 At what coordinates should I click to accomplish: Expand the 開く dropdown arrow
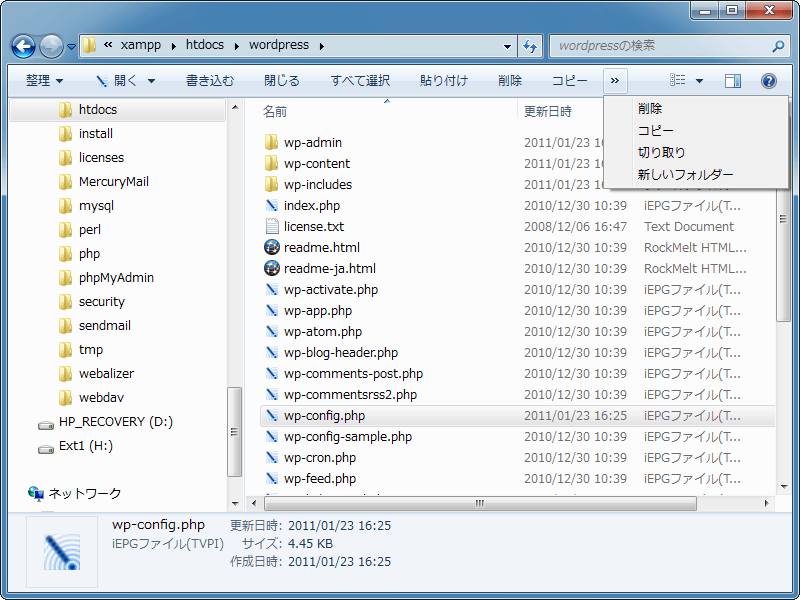click(x=152, y=81)
